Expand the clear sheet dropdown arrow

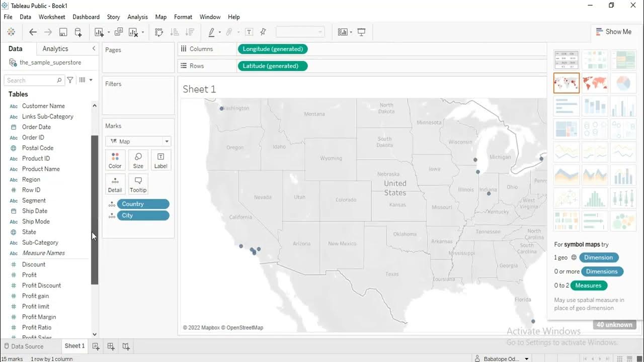(x=143, y=33)
